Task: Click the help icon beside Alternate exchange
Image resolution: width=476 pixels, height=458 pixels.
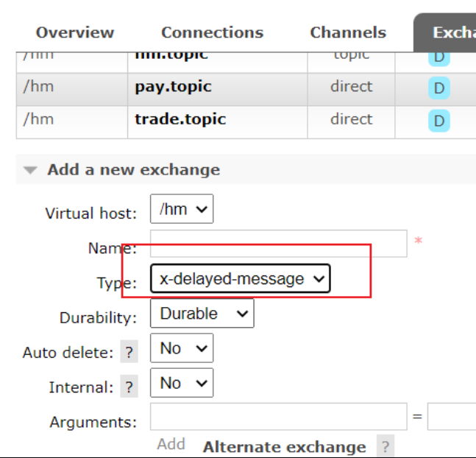Action: [383, 446]
